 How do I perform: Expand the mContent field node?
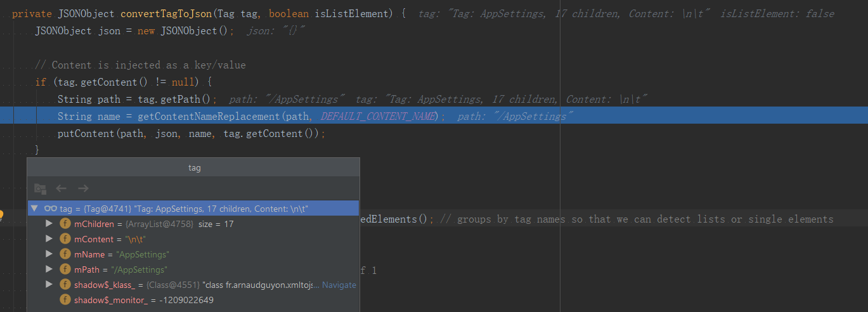pos(49,239)
